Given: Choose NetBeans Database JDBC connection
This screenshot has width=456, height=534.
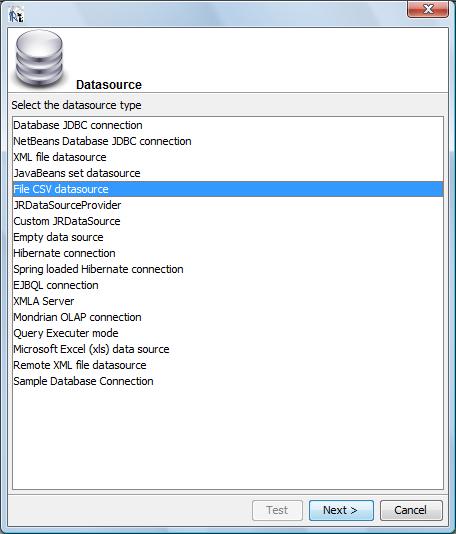Looking at the screenshot, I should [x=228, y=141].
